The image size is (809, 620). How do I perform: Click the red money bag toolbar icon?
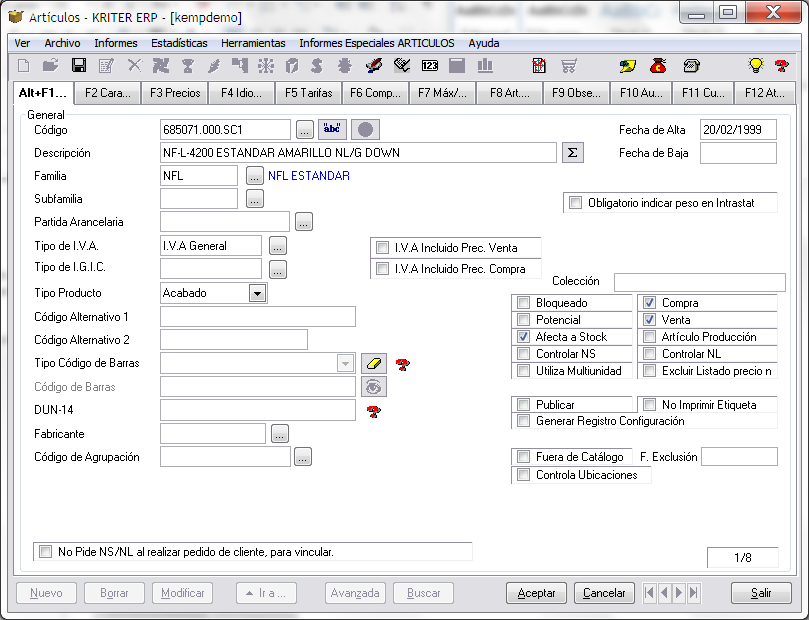[x=658, y=66]
